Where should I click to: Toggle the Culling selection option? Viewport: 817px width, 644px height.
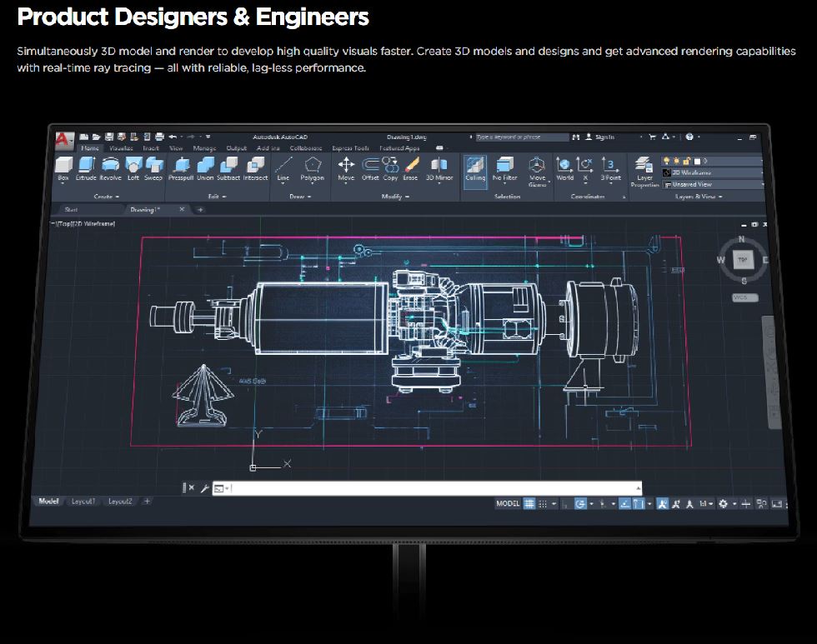coord(475,169)
